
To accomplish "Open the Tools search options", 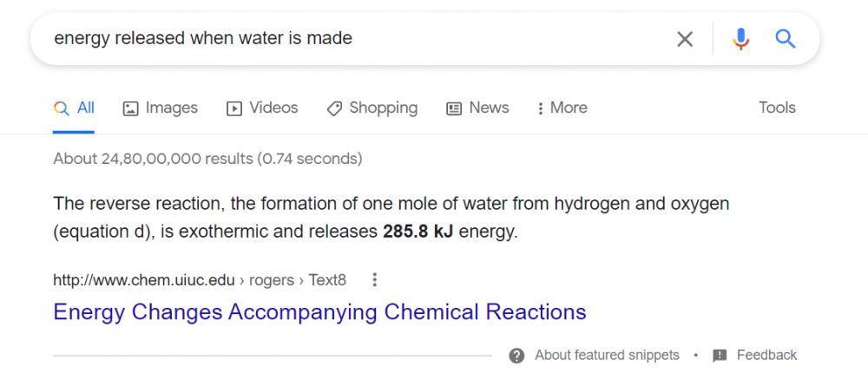I will click(777, 108).
